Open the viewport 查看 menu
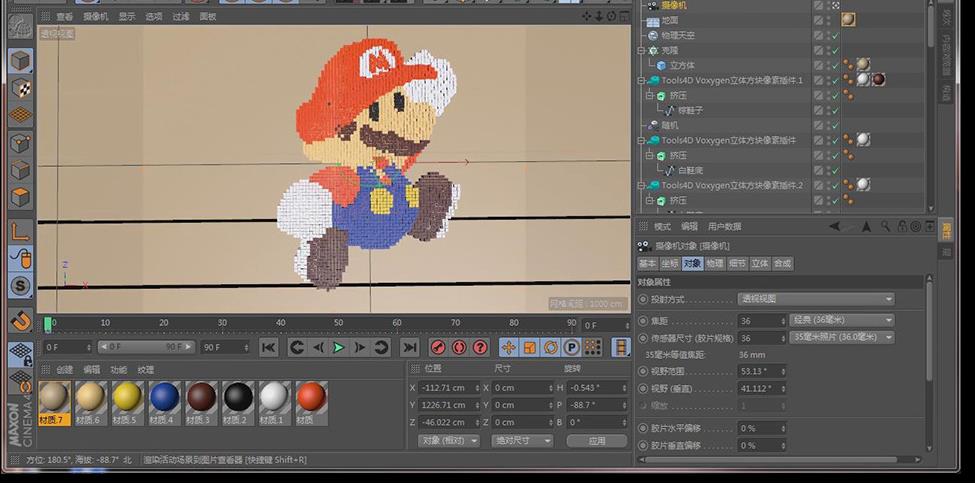Image resolution: width=975 pixels, height=485 pixels. (x=64, y=17)
